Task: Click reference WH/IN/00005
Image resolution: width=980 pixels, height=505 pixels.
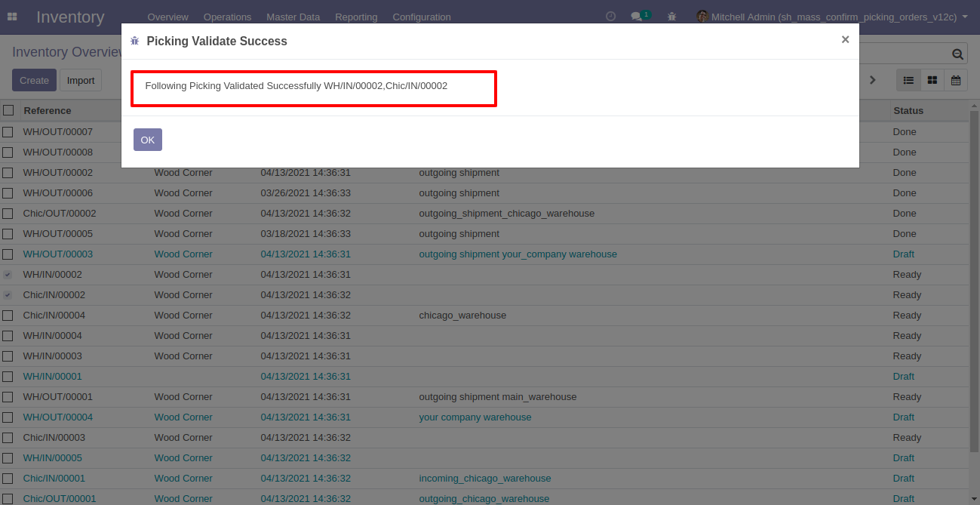Action: pos(53,457)
